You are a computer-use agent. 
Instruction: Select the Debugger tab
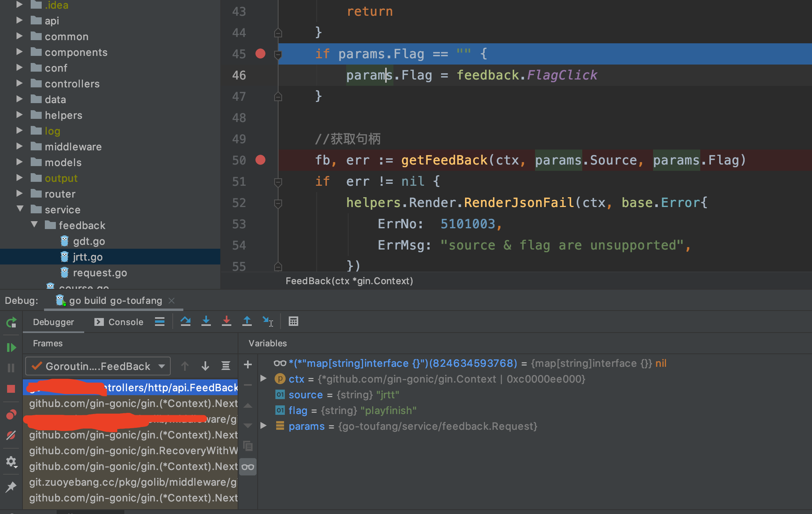click(53, 322)
